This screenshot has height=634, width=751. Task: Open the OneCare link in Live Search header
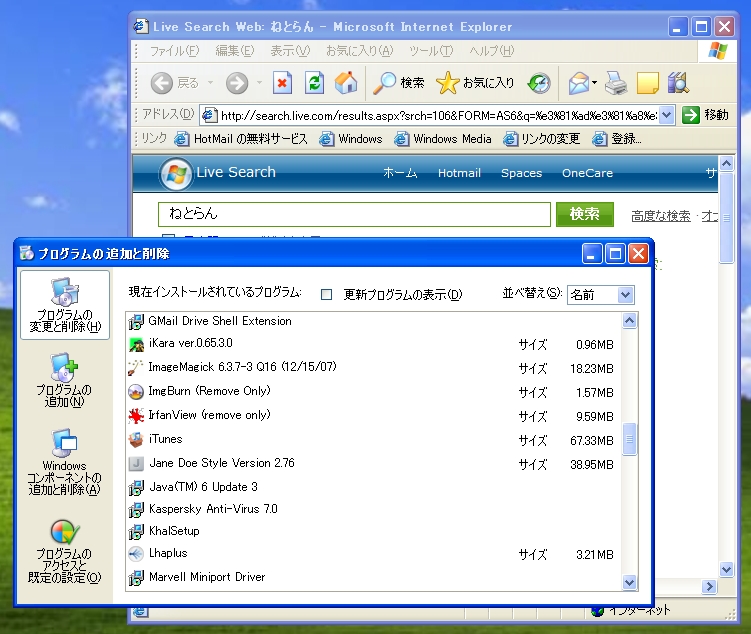tap(587, 173)
